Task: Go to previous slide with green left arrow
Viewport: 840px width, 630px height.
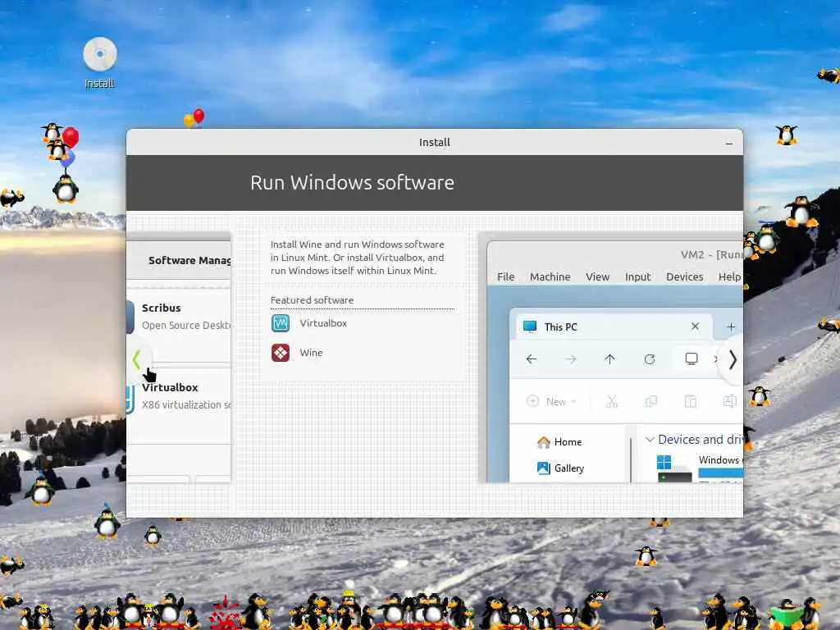Action: point(137,359)
